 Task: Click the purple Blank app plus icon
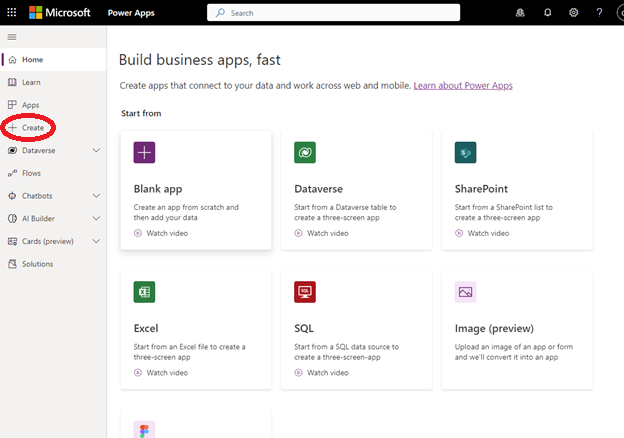pos(144,152)
